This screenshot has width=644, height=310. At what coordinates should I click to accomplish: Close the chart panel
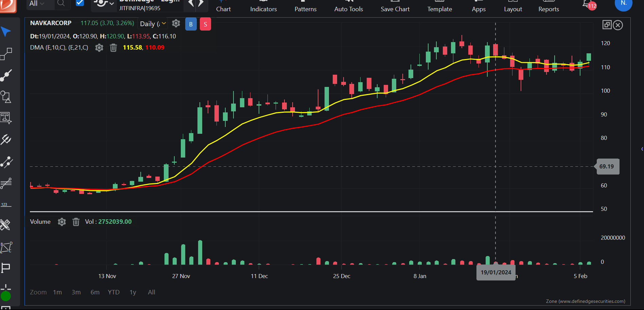click(618, 25)
